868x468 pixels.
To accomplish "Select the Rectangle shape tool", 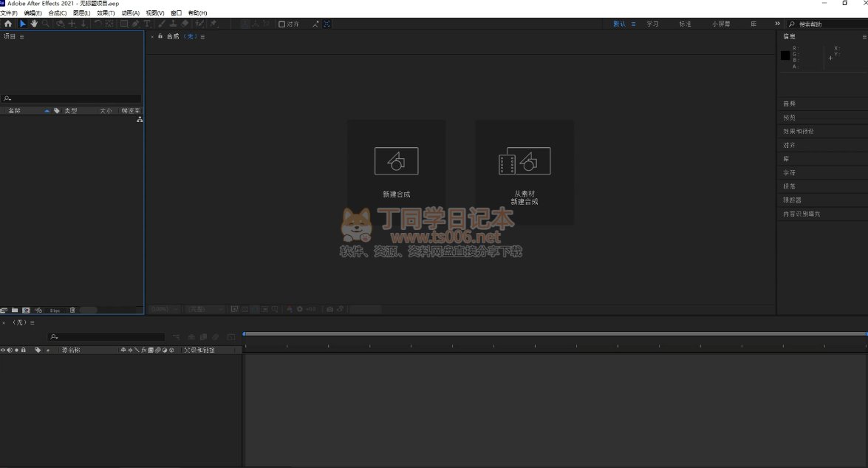I will click(x=124, y=24).
